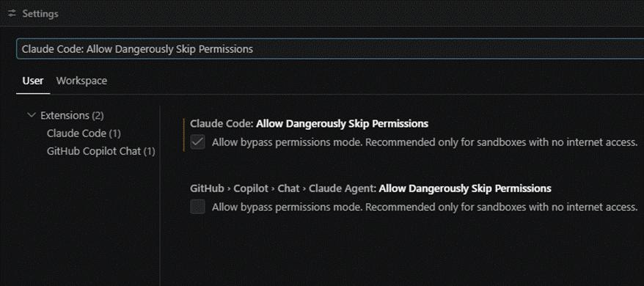Uncheck Claude Code Allow Dangerously Skip Permissions

coord(197,142)
